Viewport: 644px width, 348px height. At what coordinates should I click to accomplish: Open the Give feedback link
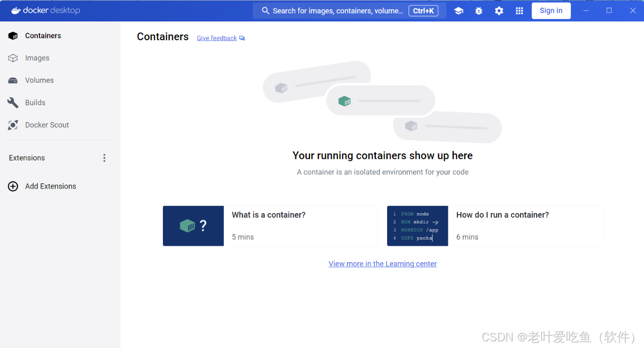point(217,38)
